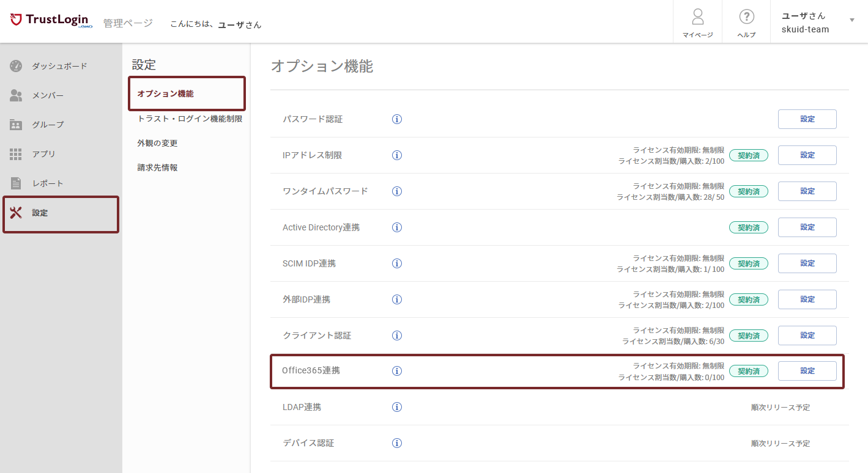Click 契約済 badge for クライアント認証
868x473 pixels.
[x=748, y=335]
